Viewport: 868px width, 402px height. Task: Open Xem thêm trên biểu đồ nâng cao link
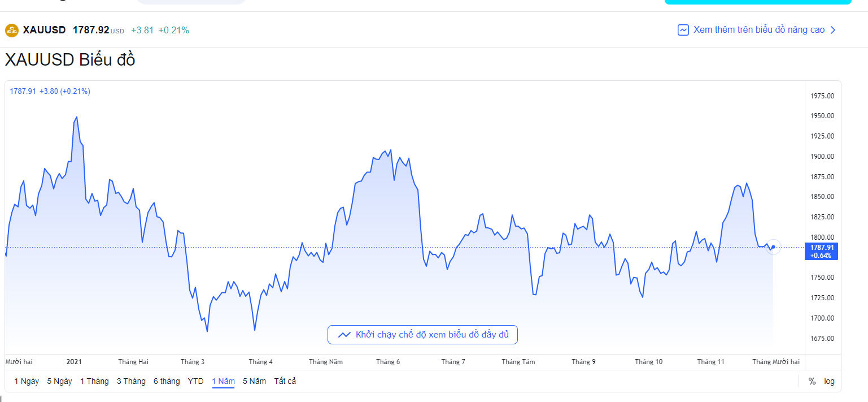pyautogui.click(x=758, y=30)
